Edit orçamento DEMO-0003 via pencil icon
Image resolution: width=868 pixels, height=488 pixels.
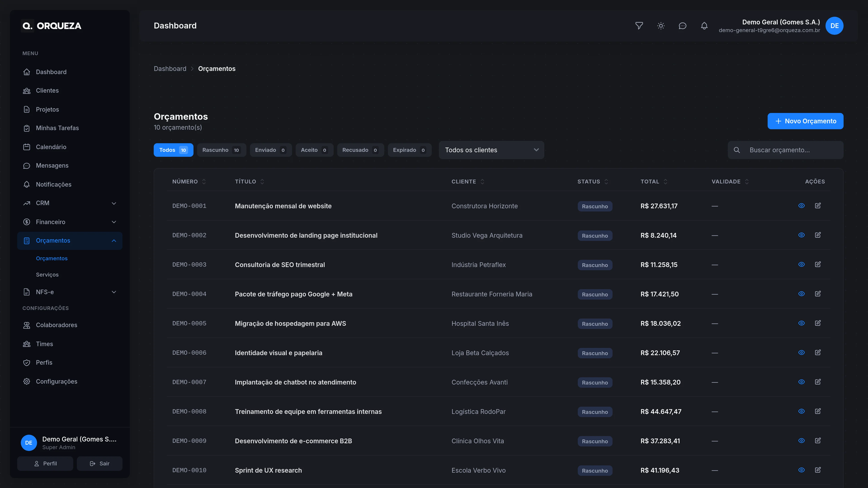click(x=818, y=264)
